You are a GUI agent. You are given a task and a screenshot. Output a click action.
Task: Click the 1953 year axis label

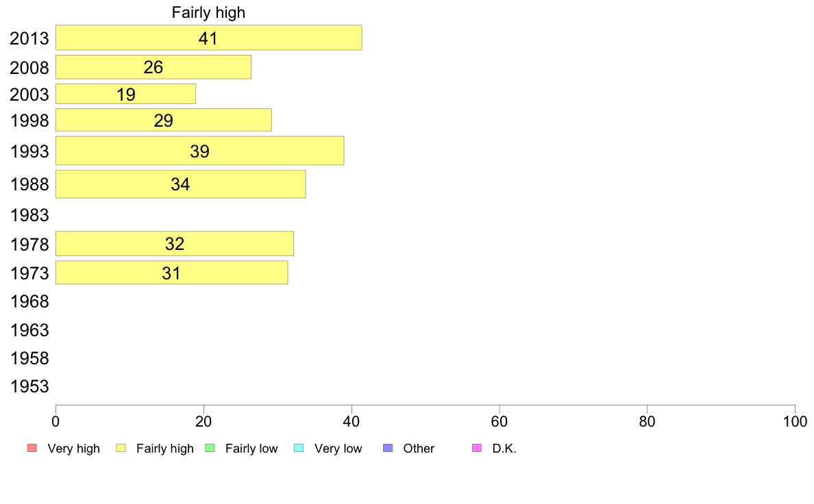tap(29, 386)
